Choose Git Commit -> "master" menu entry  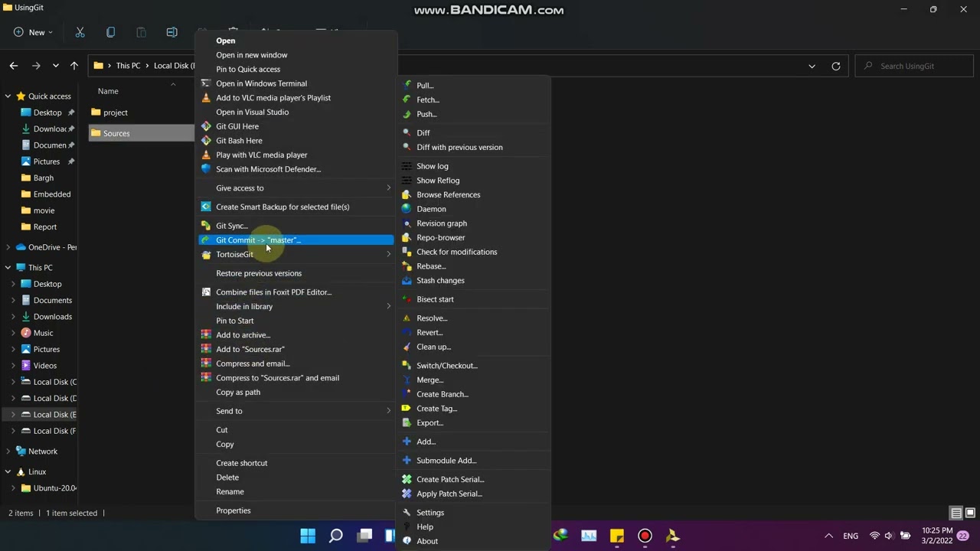click(296, 240)
